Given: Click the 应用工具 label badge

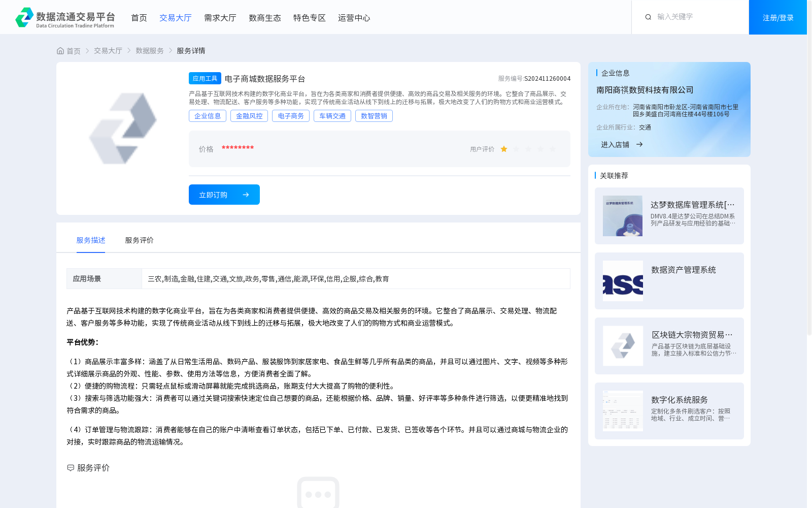Looking at the screenshot, I should pos(205,78).
